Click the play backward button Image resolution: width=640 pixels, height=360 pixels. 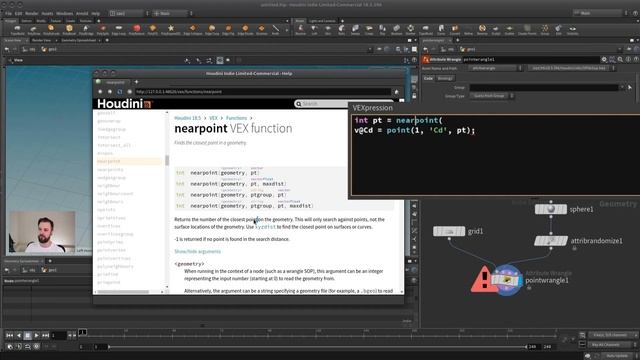point(18,336)
